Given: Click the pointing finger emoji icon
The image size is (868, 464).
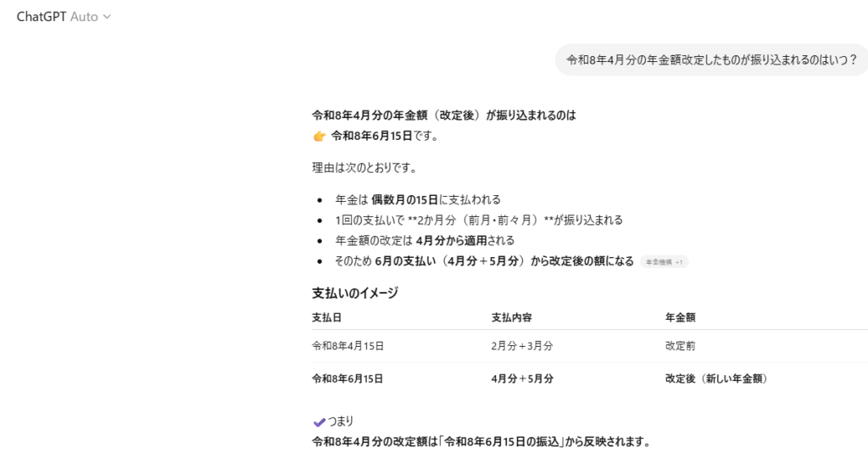Looking at the screenshot, I should [x=320, y=136].
